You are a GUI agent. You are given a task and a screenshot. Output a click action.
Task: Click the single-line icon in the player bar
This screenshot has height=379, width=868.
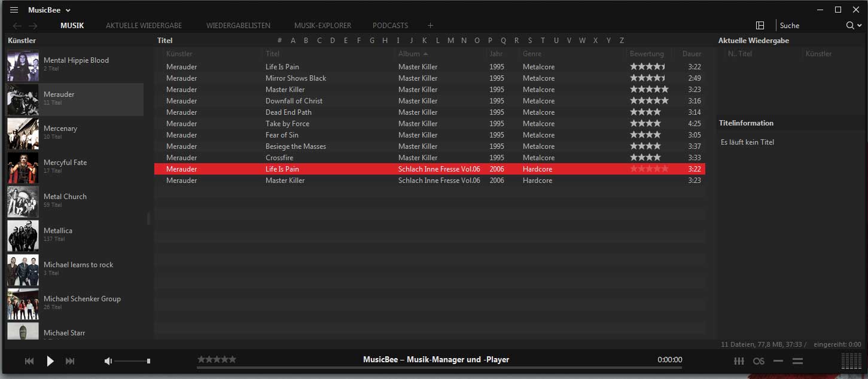(778, 361)
